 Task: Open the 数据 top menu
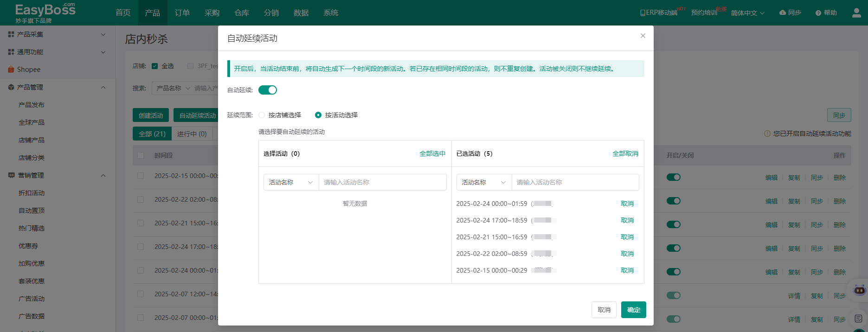pyautogui.click(x=301, y=13)
